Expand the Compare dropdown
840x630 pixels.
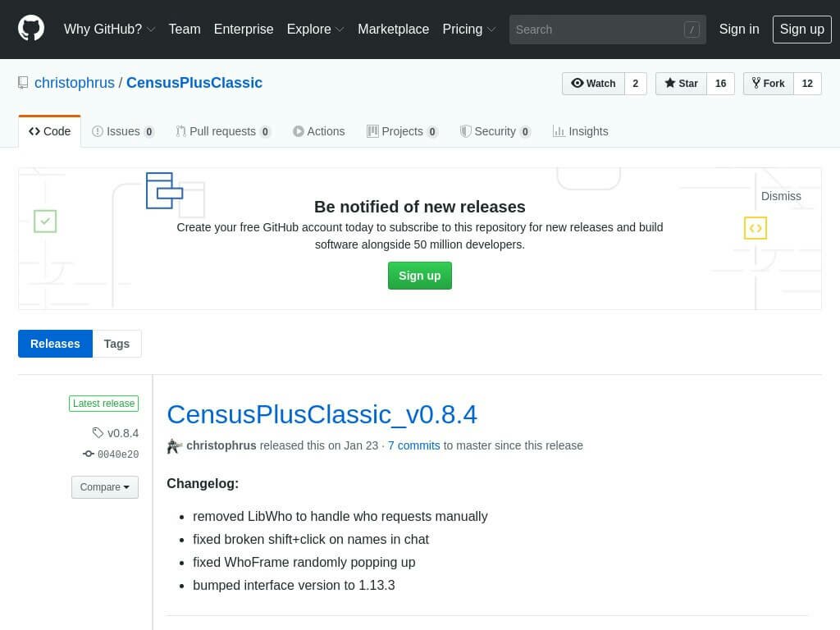click(x=105, y=487)
